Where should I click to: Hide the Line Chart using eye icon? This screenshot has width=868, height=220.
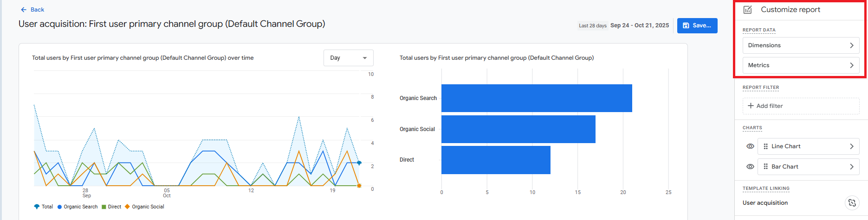pos(750,146)
